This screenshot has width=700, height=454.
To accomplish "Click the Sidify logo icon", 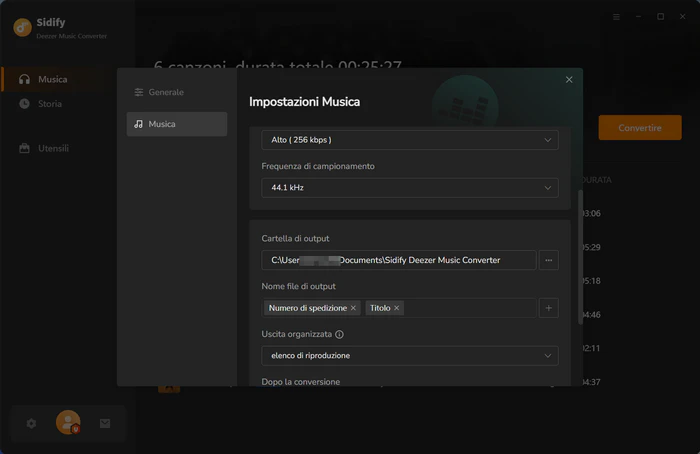I will click(22, 27).
